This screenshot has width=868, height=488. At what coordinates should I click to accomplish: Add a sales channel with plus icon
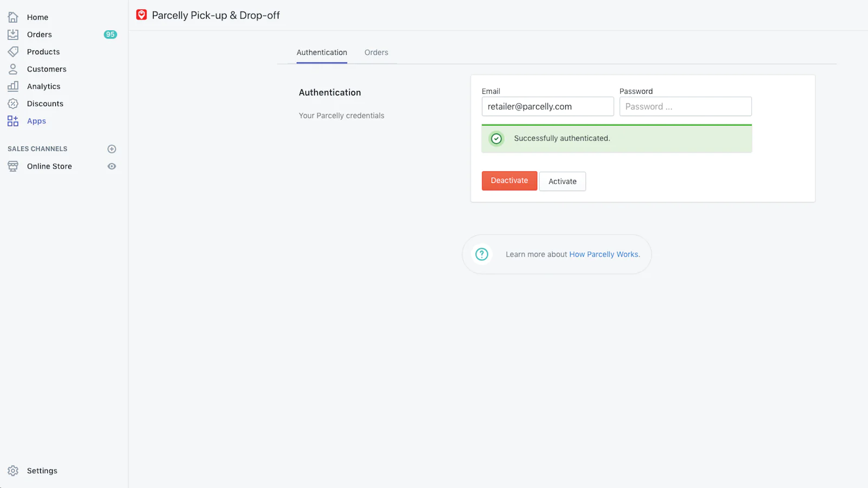pos(112,149)
